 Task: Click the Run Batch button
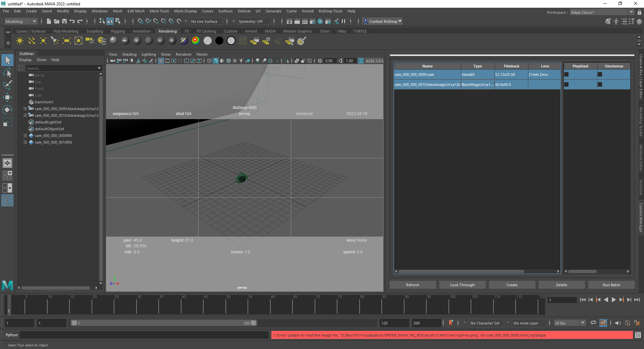click(611, 285)
